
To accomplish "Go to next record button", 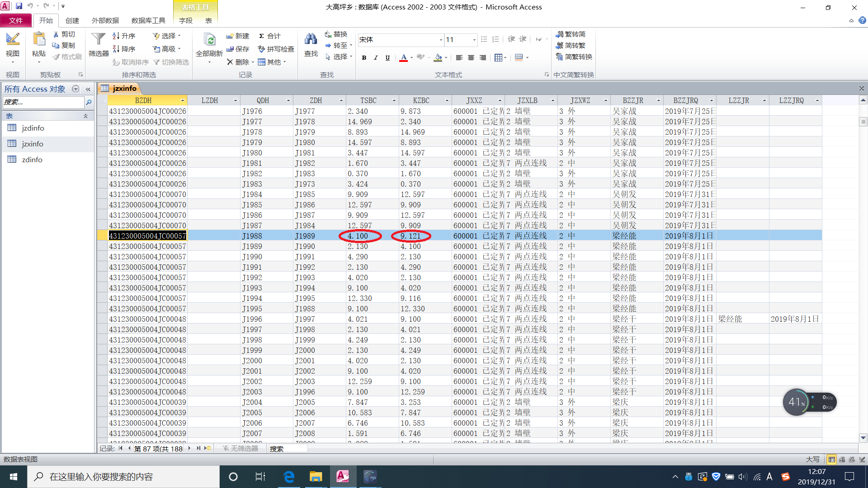I will (x=189, y=448).
